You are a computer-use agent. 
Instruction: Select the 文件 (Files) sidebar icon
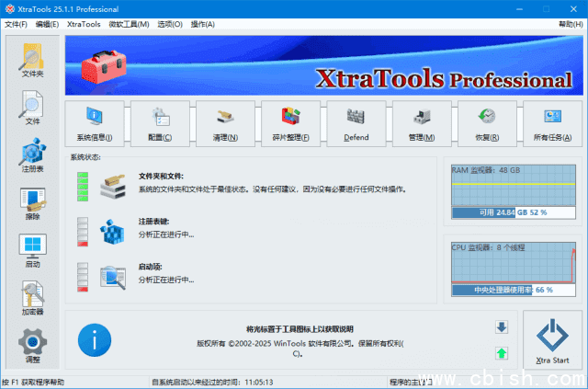click(x=32, y=108)
